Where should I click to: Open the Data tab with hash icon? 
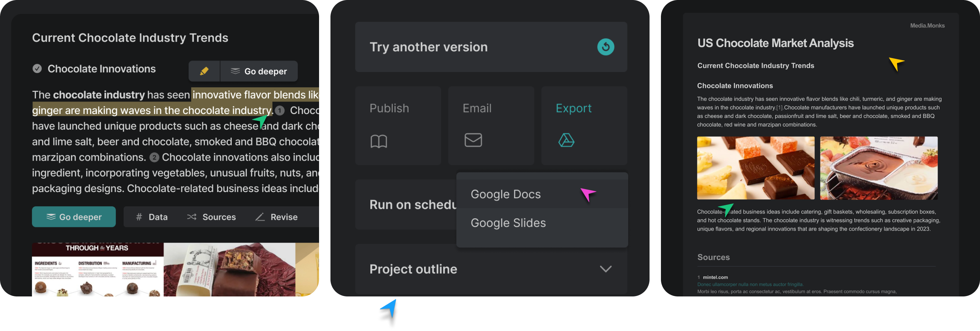152,217
